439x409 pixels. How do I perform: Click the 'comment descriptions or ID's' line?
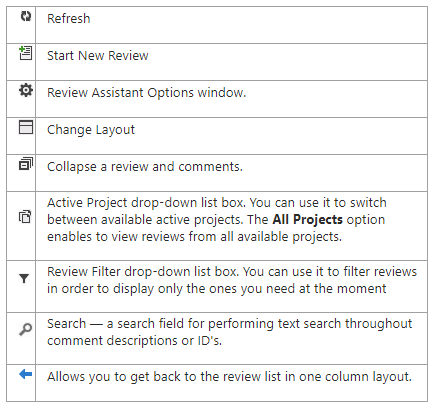pos(134,341)
